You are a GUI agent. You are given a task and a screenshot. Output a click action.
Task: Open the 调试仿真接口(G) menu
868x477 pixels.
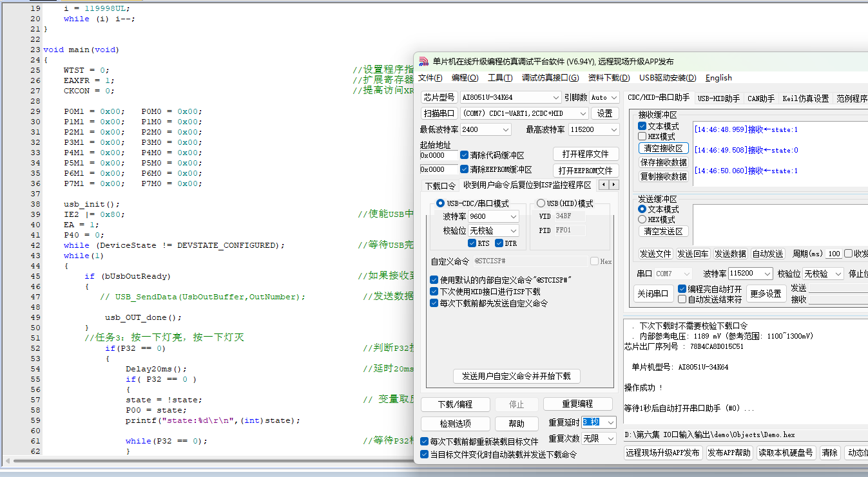click(x=550, y=78)
